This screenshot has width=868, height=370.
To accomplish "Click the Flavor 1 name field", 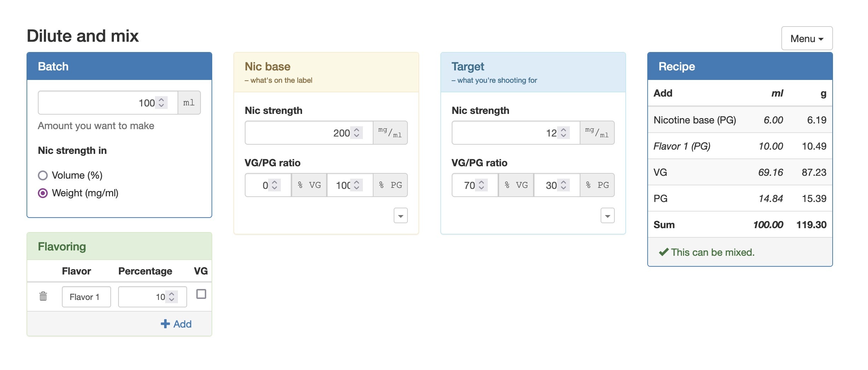I will pyautogui.click(x=86, y=297).
